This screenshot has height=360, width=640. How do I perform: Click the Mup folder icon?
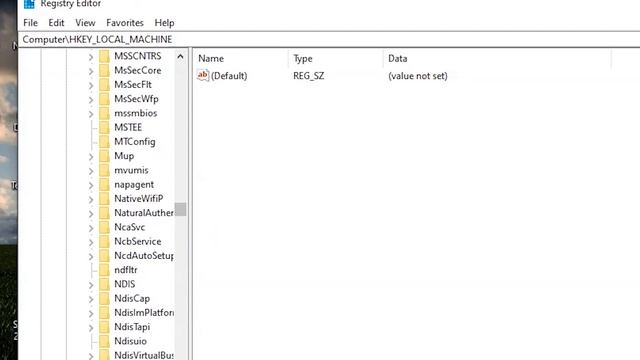tap(104, 156)
